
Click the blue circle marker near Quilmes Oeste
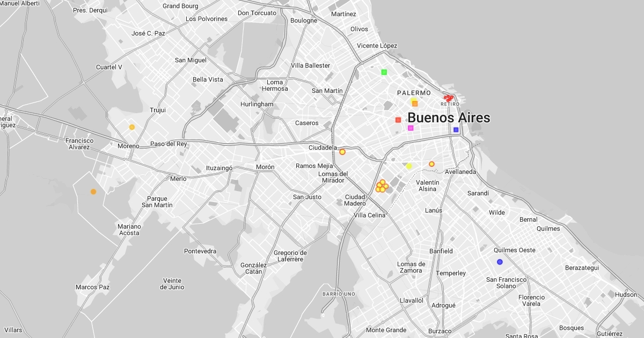click(x=500, y=262)
